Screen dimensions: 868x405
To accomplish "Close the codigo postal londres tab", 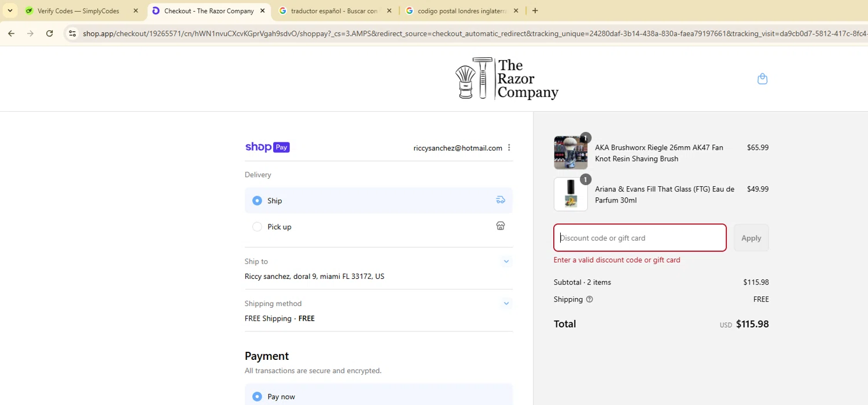I will coord(516,10).
